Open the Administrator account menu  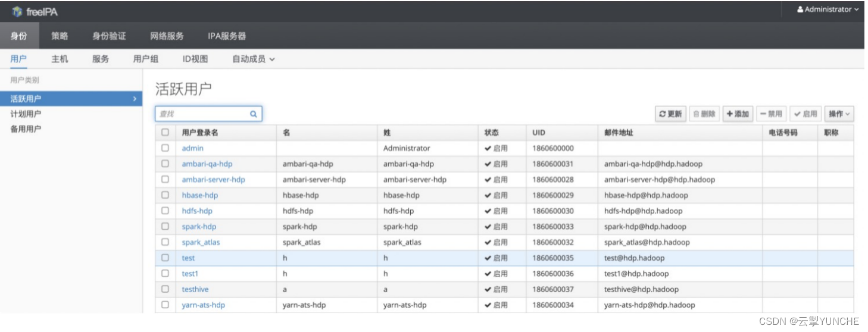828,10
